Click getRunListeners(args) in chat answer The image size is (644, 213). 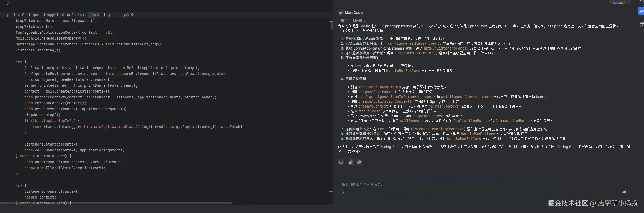click(446, 48)
